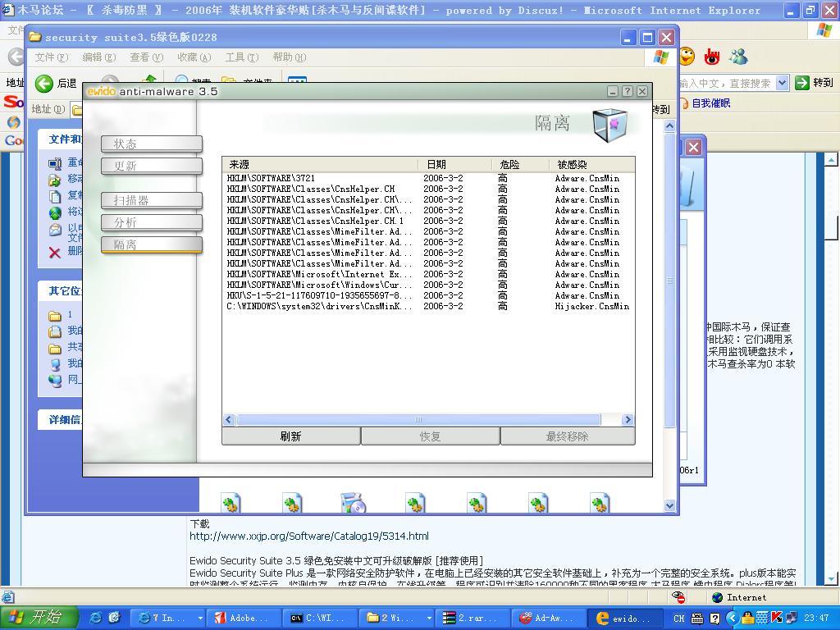The width and height of the screenshot is (840, 630).
Task: Open the 工具(T) menu in the security suite folder window
Action: pos(242,57)
